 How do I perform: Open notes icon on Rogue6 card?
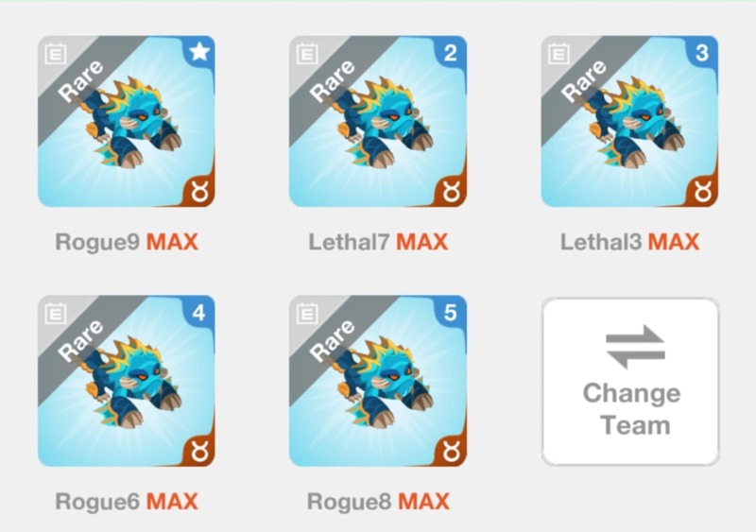pos(56,314)
